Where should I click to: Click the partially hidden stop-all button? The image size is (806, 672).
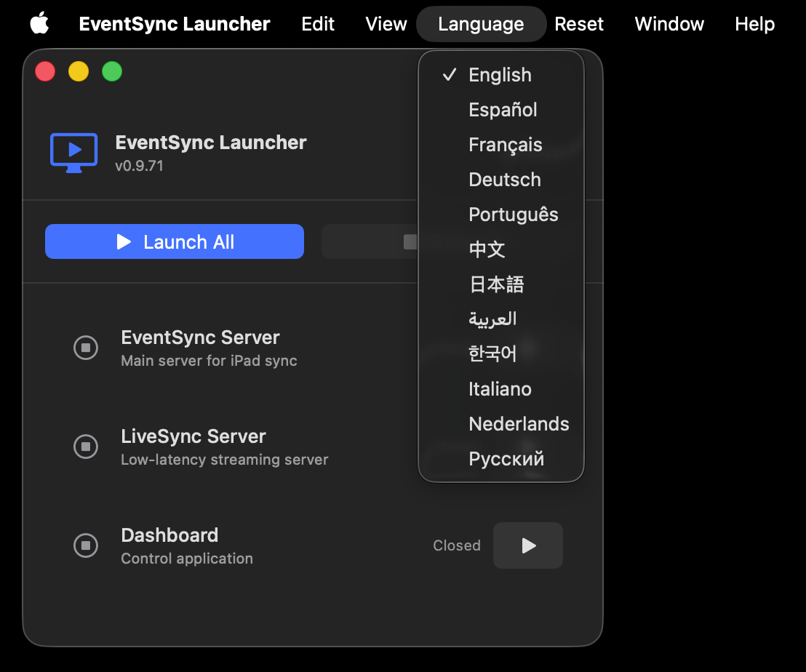pos(370,241)
